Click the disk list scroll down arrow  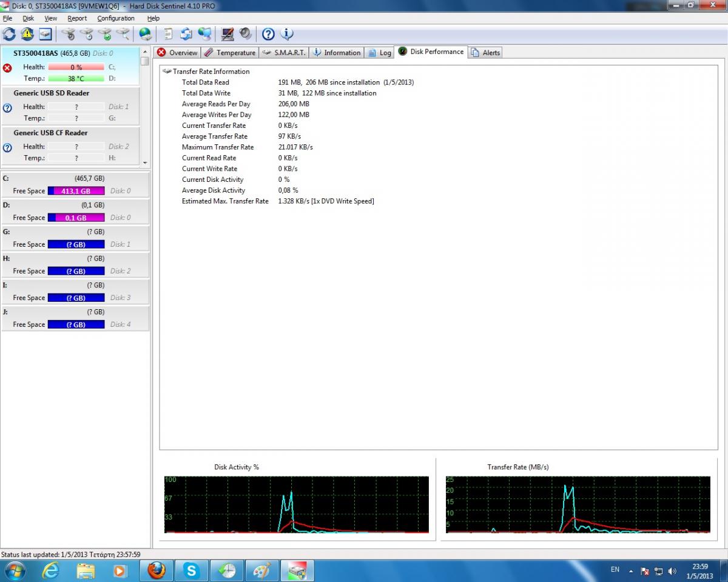click(144, 162)
